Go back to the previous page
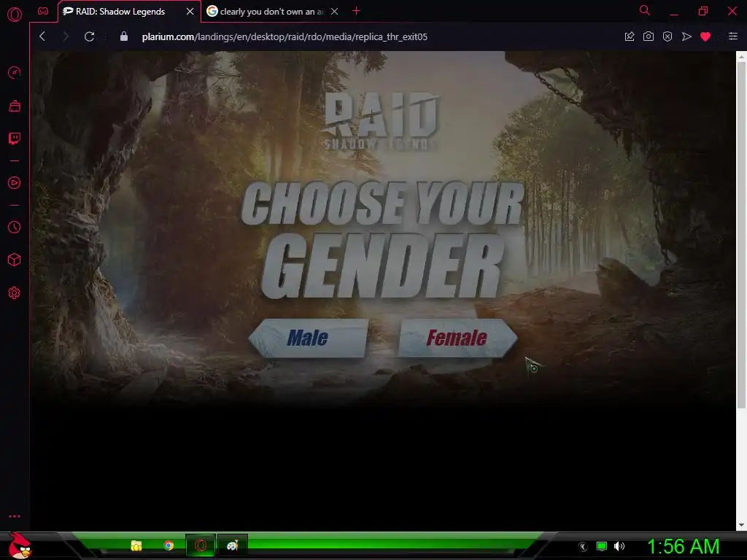Viewport: 747px width, 560px height. 42,36
